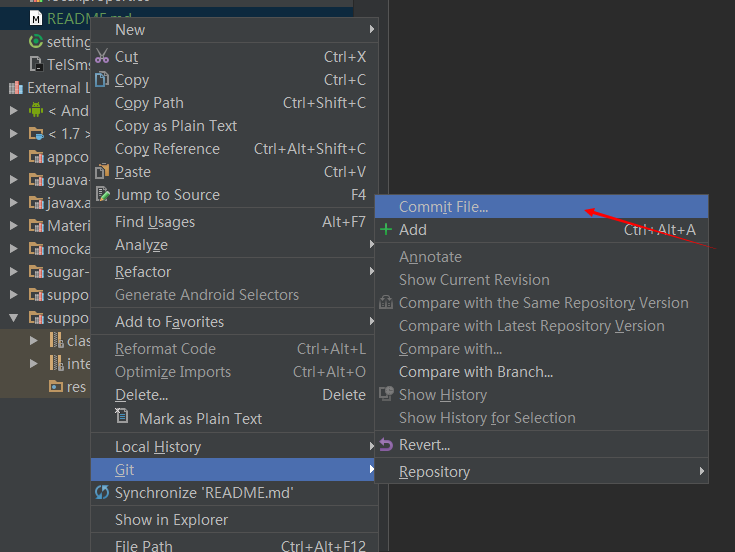Click Compare with Branch option

pyautogui.click(x=475, y=372)
